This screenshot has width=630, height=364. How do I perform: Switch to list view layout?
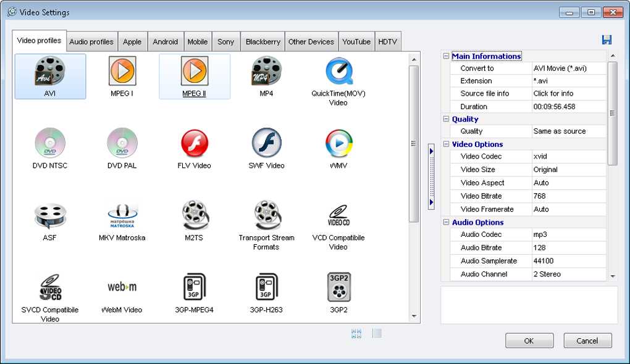click(377, 333)
